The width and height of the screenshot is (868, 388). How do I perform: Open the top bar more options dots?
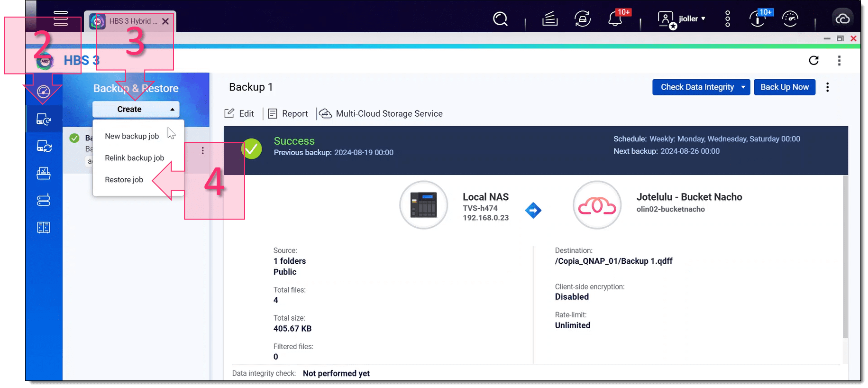pos(728,19)
